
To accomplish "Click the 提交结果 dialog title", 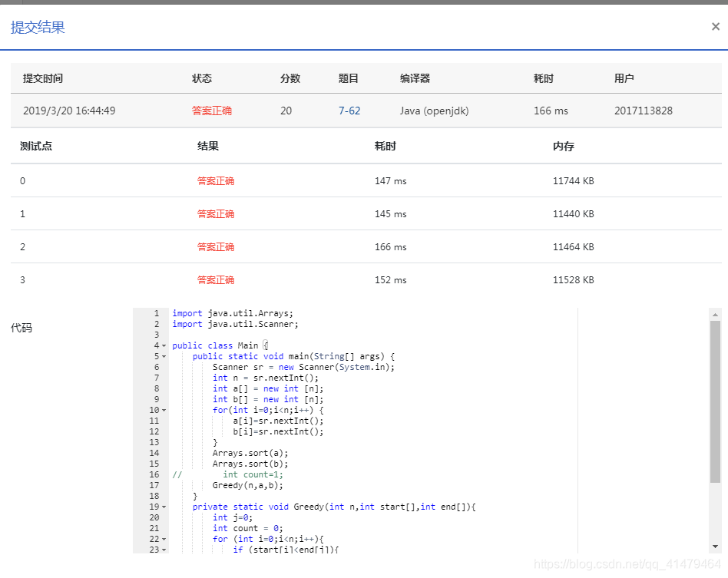I will (38, 28).
